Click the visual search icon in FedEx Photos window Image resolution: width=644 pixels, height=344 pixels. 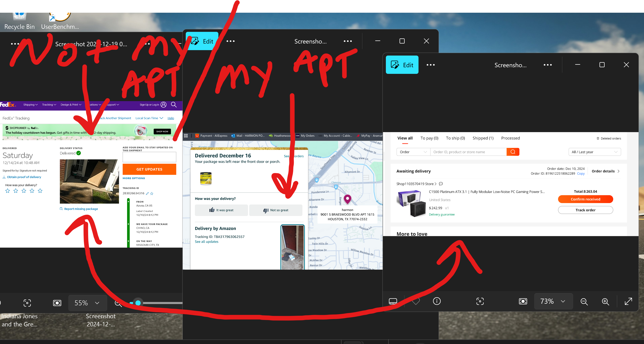coord(27,303)
